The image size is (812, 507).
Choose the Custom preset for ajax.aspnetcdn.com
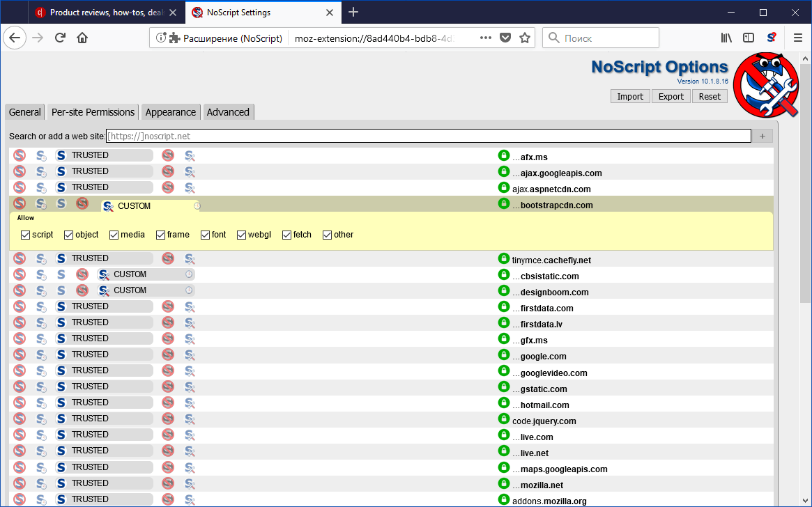click(x=190, y=187)
